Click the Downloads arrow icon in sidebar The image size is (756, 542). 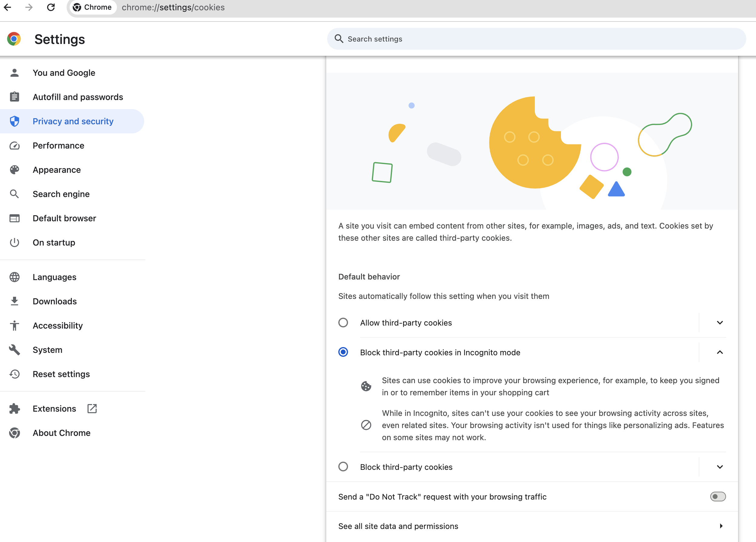tap(14, 301)
